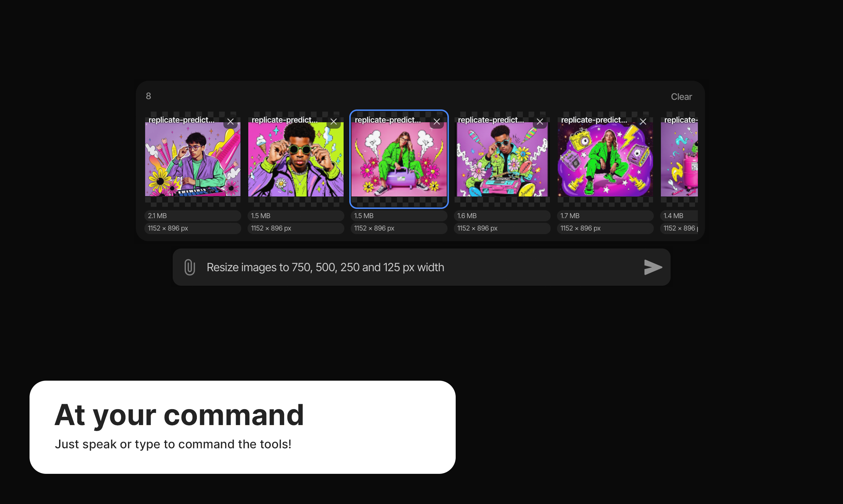The width and height of the screenshot is (843, 504).
Task: Click the At your command heading
Action: [x=179, y=415]
